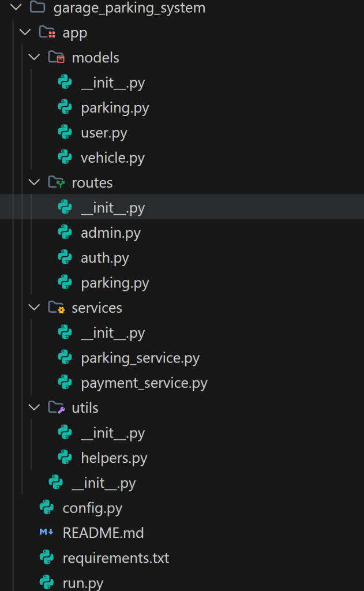Collapse the utils folder chevron

pos(34,408)
